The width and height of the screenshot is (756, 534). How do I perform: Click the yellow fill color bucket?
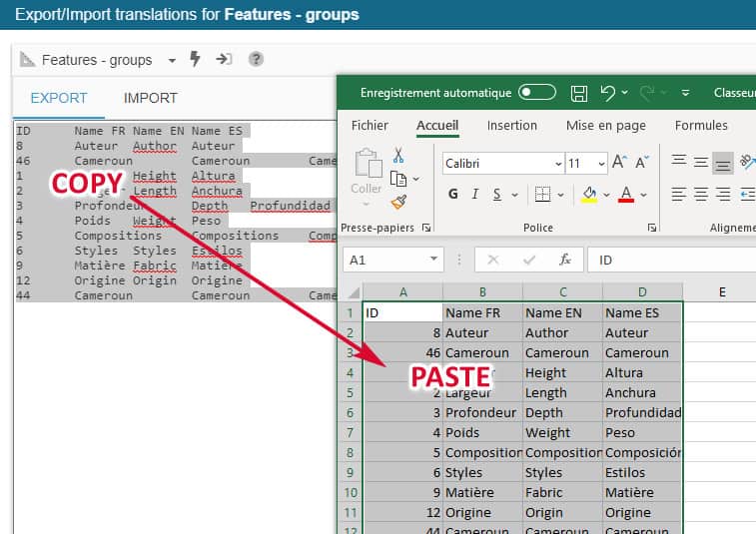coord(589,194)
